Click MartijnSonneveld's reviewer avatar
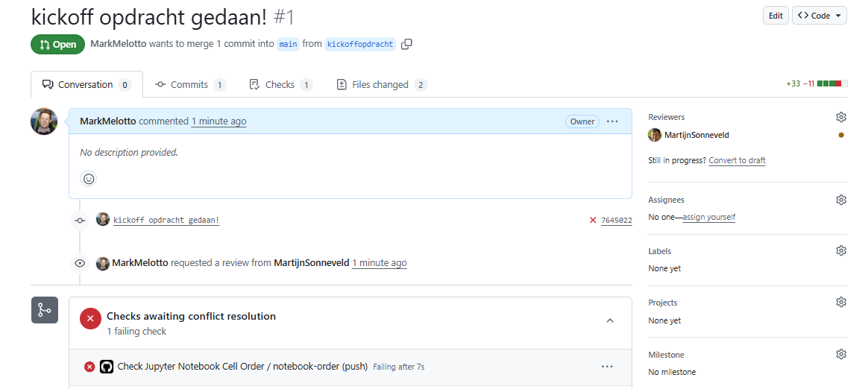The image size is (868, 389). (654, 134)
